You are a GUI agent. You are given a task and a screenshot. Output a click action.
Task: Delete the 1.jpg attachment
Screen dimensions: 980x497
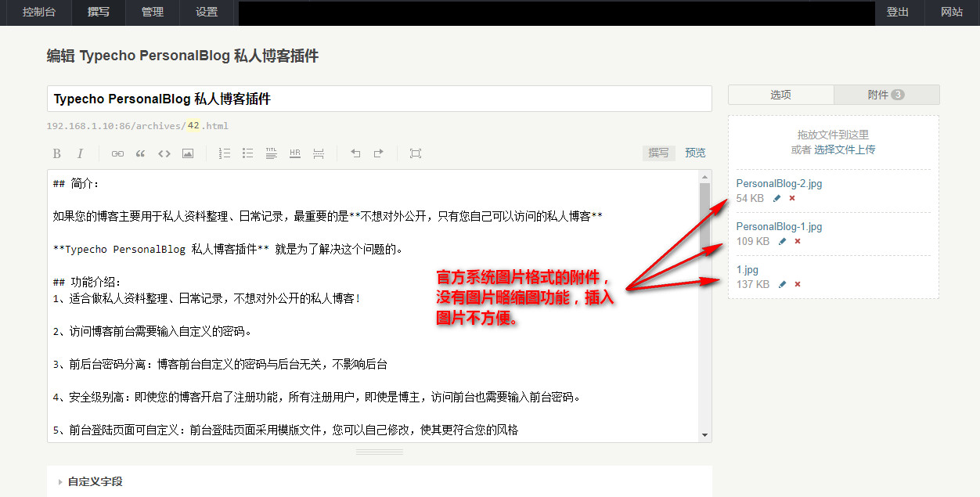(798, 284)
